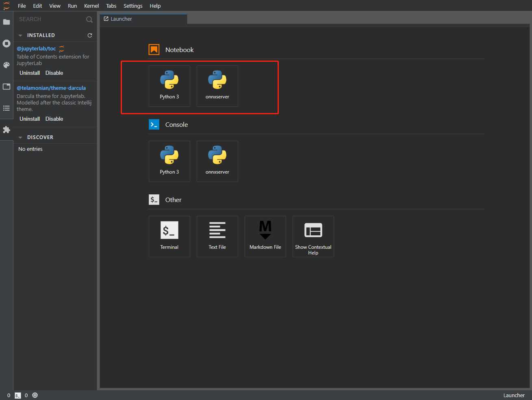Click the 'Darcula theme for Jupyterlab' description

click(x=54, y=102)
